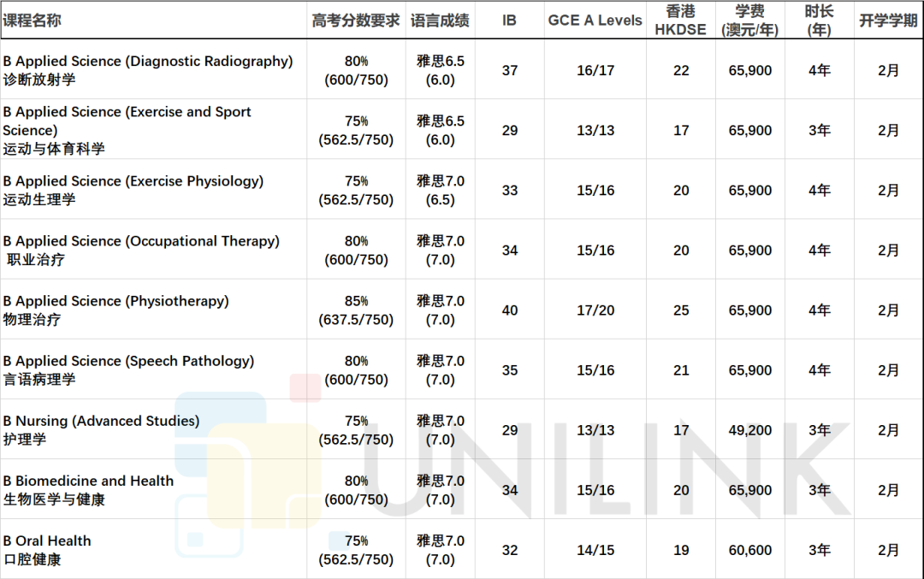The image size is (924, 579).
Task: Click Nursing's 雅思7.0 (7.0) language score
Action: coord(441,430)
